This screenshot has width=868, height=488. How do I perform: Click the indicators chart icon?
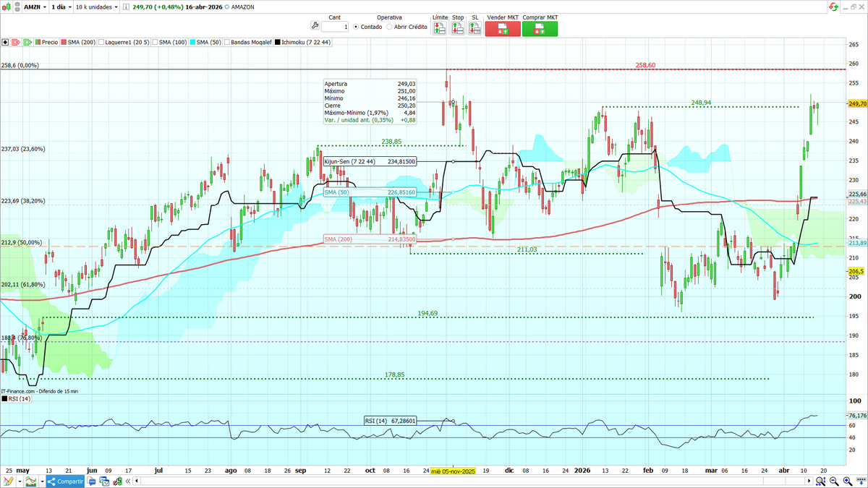(x=31, y=481)
